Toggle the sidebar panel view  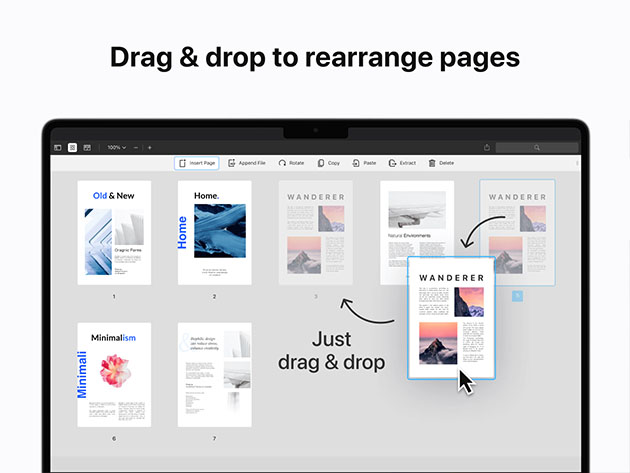click(x=58, y=147)
